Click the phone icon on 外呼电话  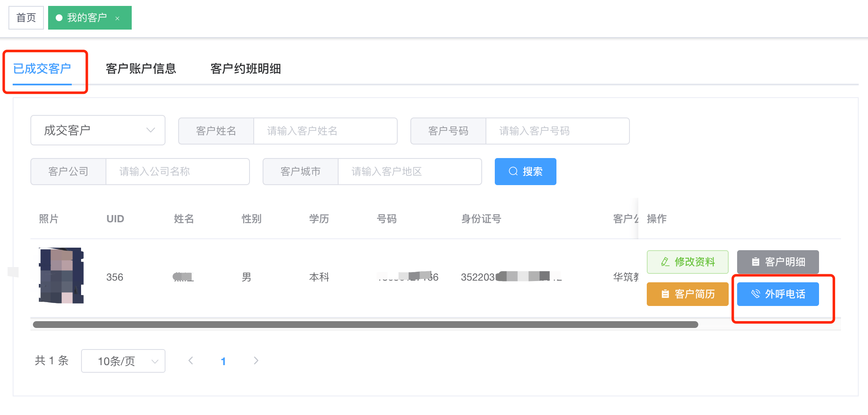click(x=755, y=294)
